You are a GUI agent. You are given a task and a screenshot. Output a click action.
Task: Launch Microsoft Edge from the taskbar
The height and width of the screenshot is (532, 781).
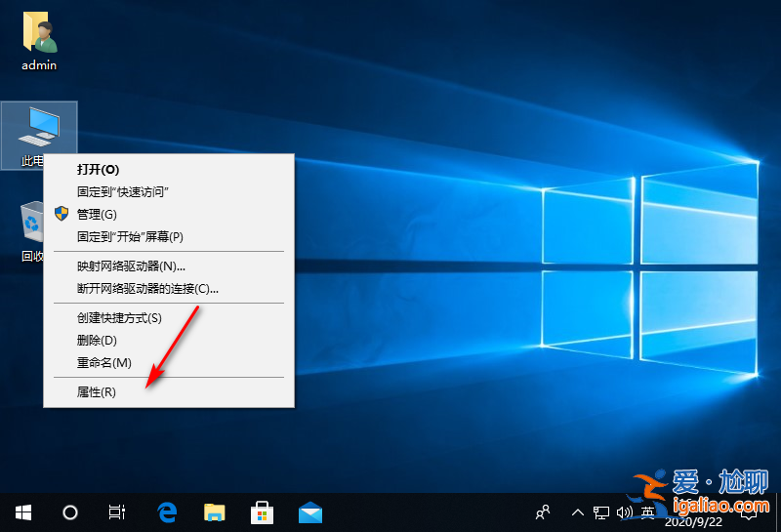click(x=167, y=512)
